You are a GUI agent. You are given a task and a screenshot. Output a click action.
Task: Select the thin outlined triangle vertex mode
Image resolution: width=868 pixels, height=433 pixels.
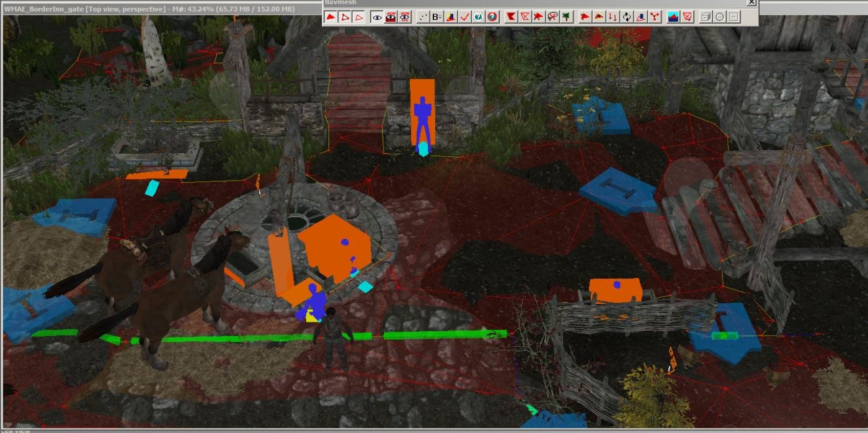click(x=359, y=17)
